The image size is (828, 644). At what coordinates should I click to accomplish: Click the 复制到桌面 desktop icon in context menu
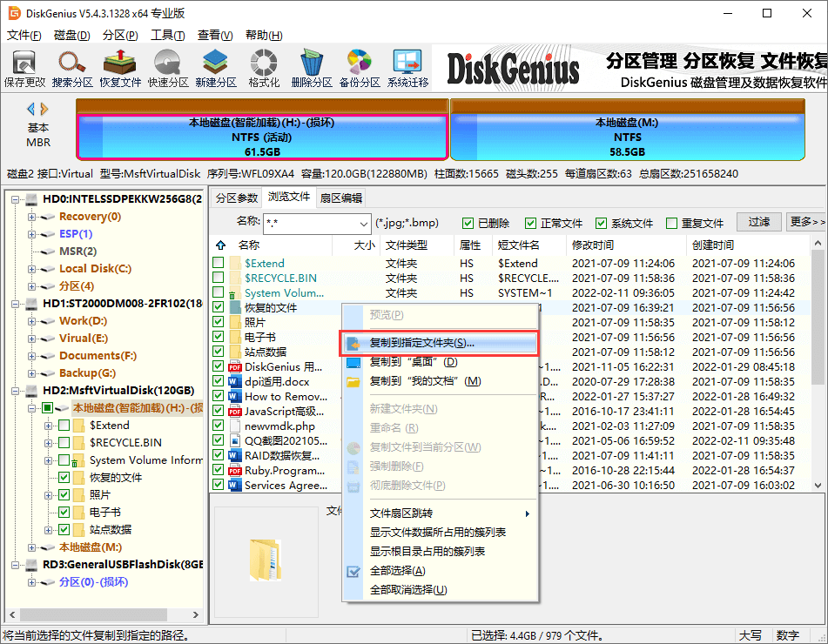pos(353,363)
